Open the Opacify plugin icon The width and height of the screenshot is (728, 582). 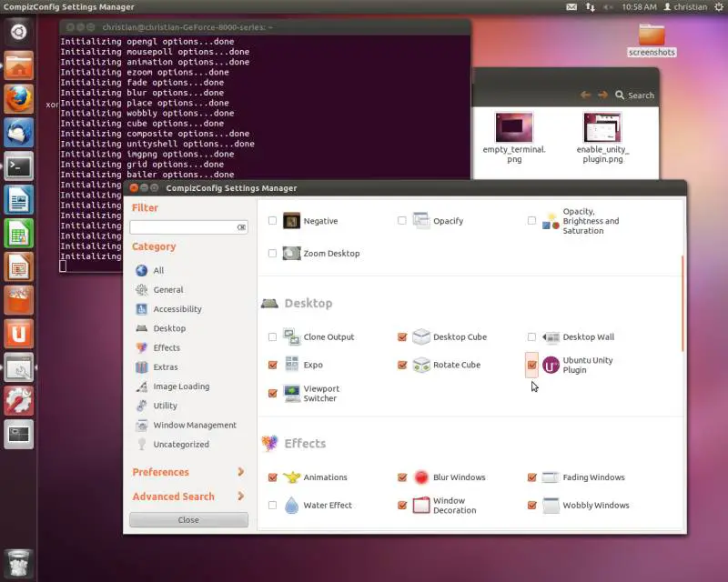(x=421, y=221)
